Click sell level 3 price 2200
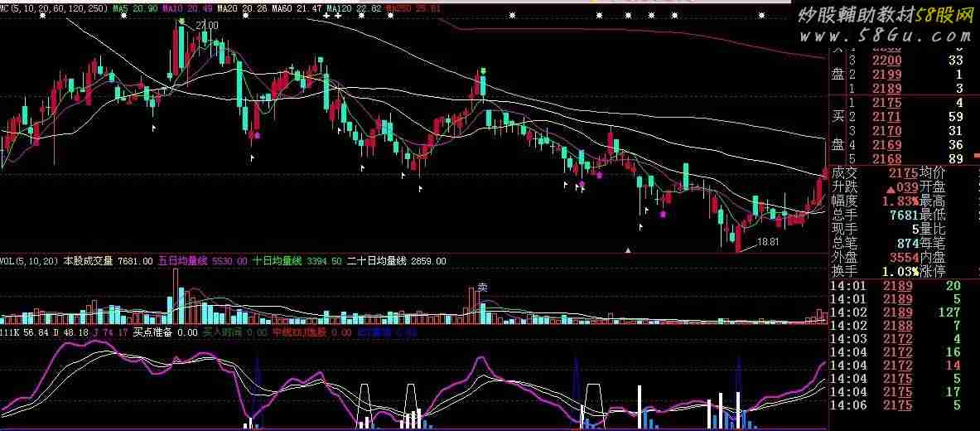The width and height of the screenshot is (980, 431). coord(887,61)
